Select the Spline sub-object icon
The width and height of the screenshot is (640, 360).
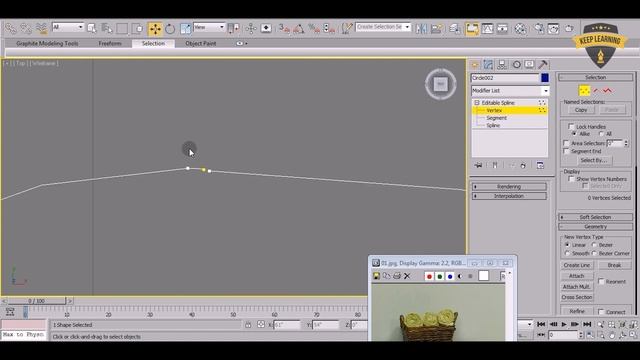click(607, 91)
